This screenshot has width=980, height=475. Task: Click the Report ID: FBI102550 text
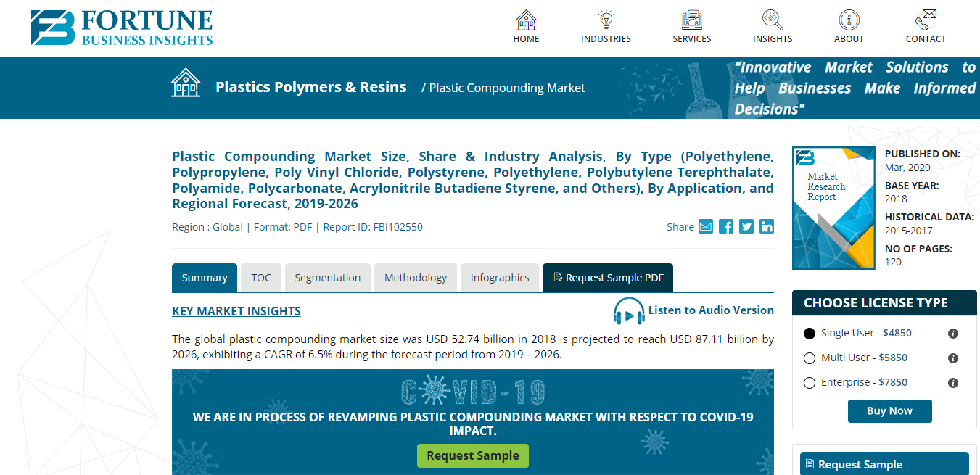click(x=373, y=227)
